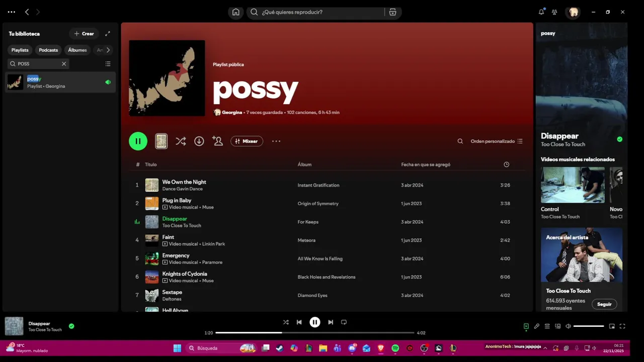
Task: Pause playlist with big green button
Action: 138,141
